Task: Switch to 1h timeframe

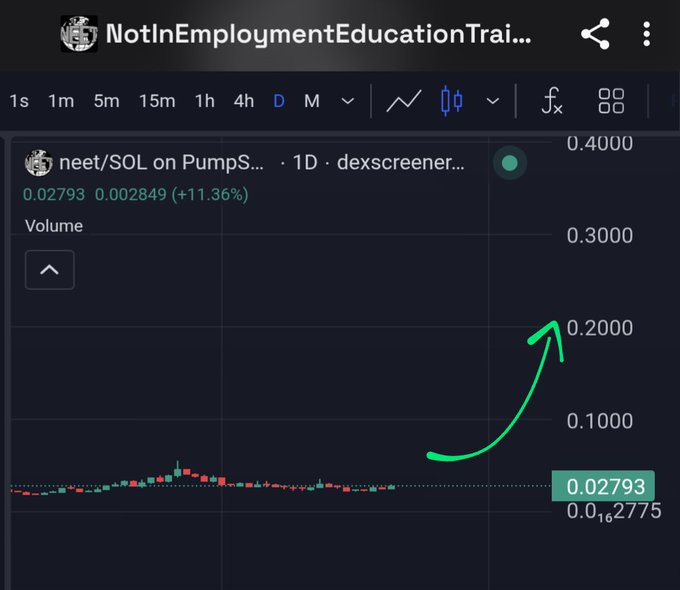Action: 205,101
